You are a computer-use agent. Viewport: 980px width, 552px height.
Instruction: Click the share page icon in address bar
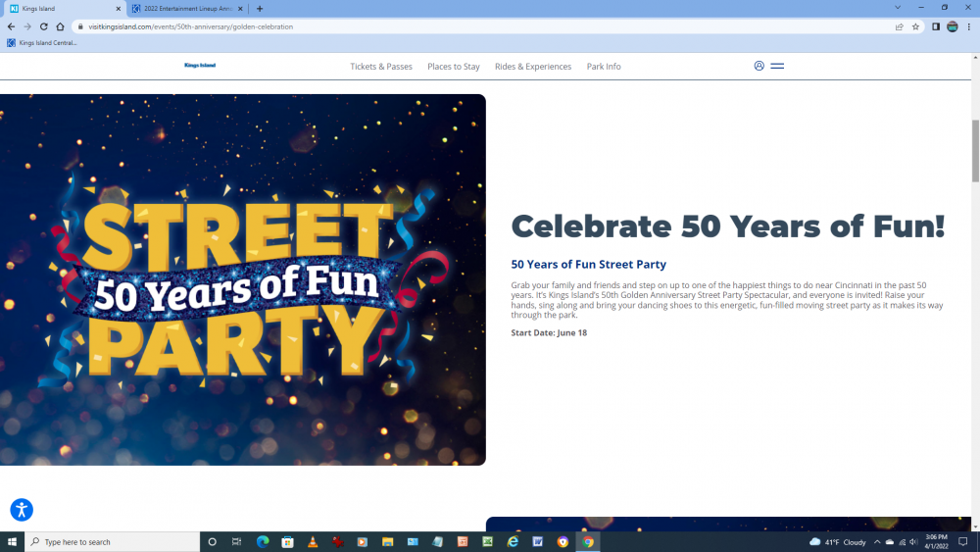pos(899,26)
